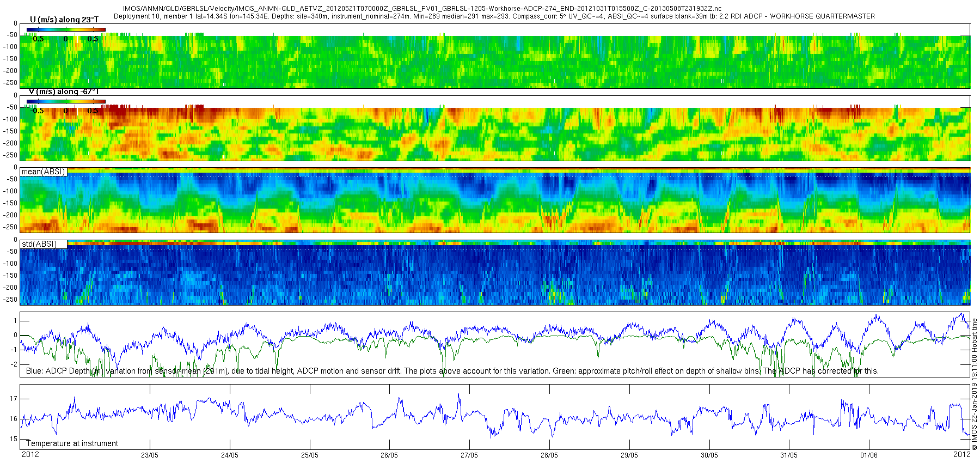Click the 'V (m/s) along -67°T' title

point(64,92)
